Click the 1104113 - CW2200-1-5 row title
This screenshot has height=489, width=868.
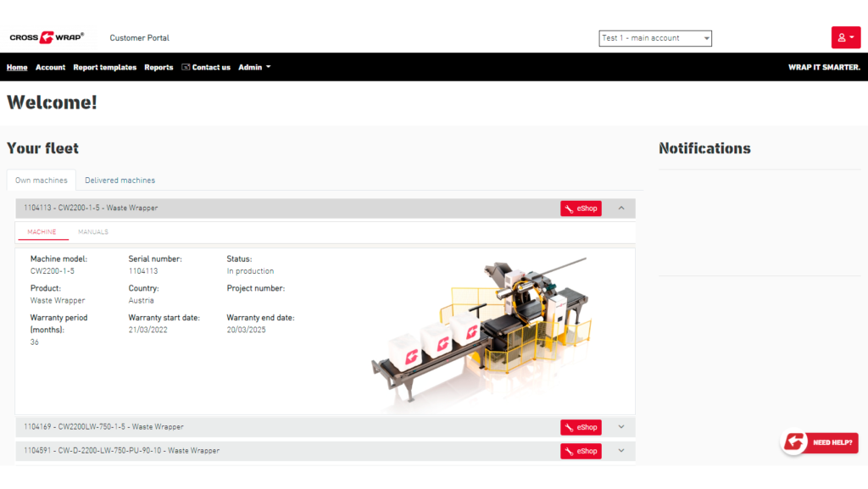tap(91, 208)
